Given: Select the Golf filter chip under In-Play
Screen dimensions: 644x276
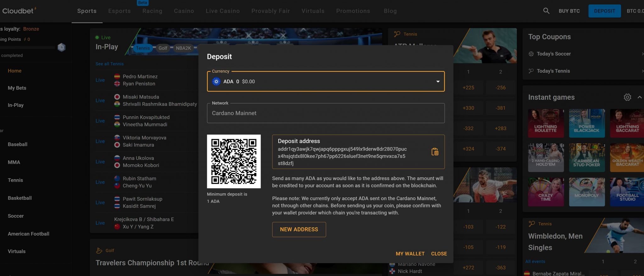Looking at the screenshot, I should point(163,48).
